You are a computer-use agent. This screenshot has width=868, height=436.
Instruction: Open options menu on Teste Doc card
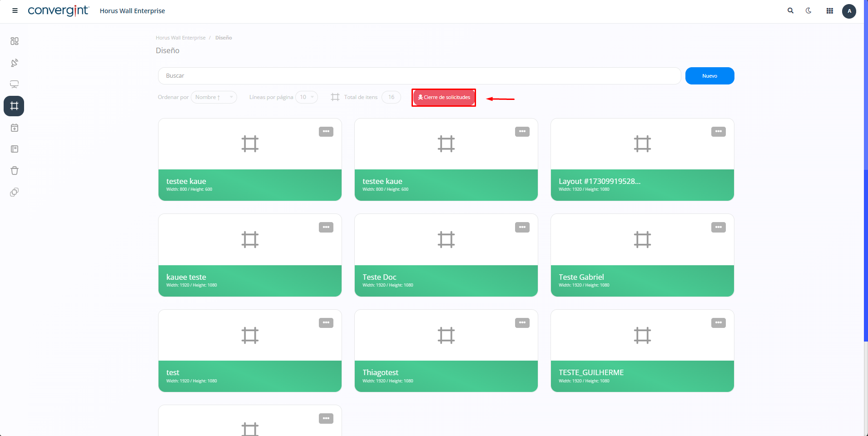click(x=522, y=227)
